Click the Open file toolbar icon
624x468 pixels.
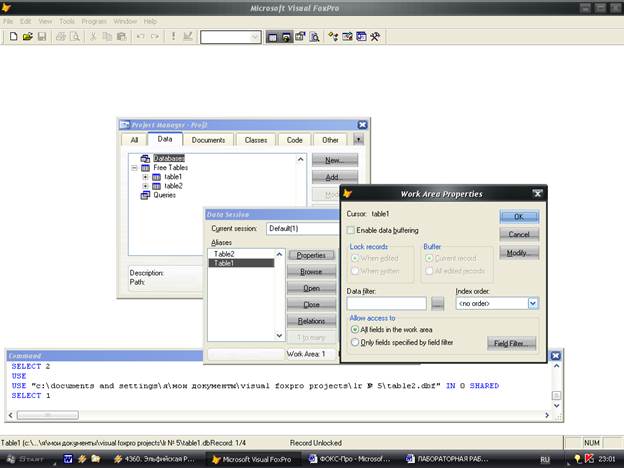point(27,37)
